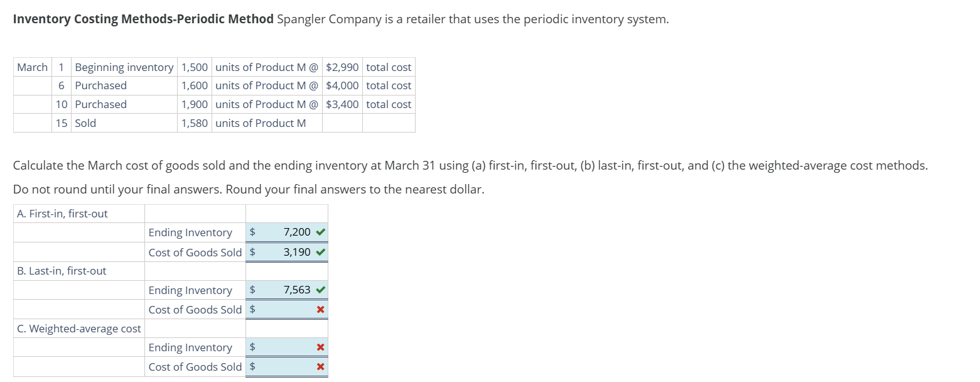Click the red X beside LIFO Cost of Goods Sold
980x382 pixels.
pyautogui.click(x=320, y=309)
